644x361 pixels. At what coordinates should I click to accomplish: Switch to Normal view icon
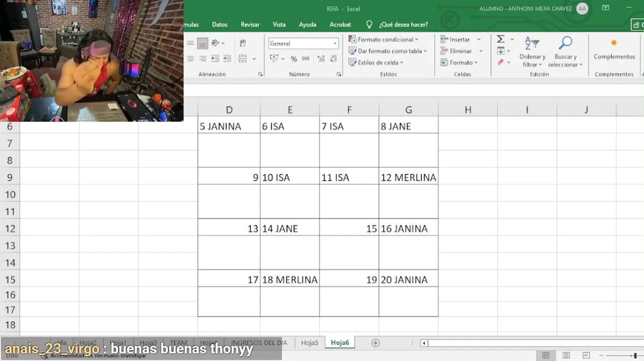[545, 355]
